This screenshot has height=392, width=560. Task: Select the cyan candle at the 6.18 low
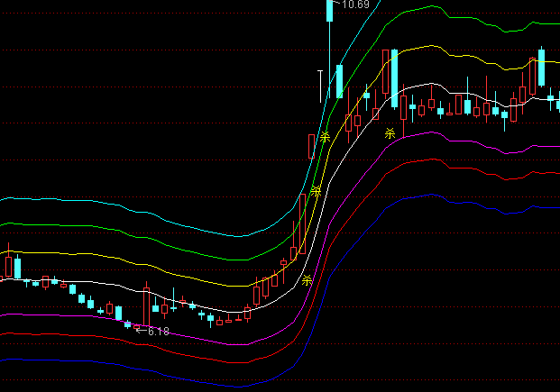coord(128,324)
